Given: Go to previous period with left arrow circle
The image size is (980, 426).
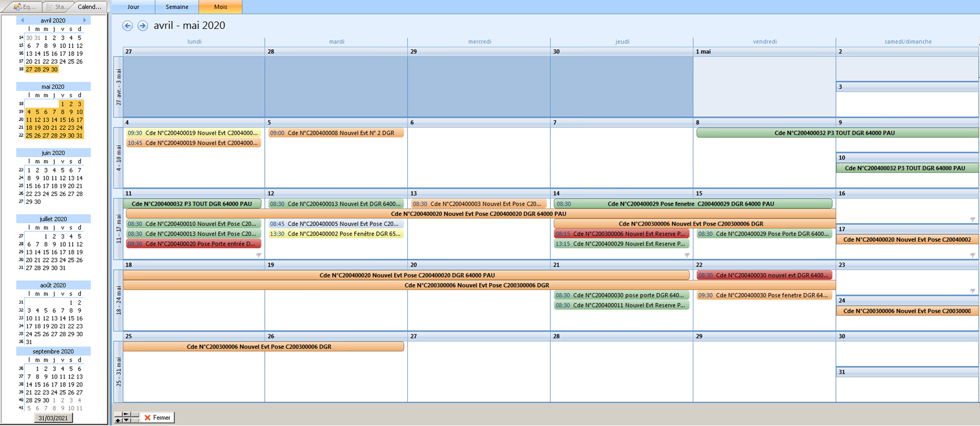Looking at the screenshot, I should click(x=127, y=25).
